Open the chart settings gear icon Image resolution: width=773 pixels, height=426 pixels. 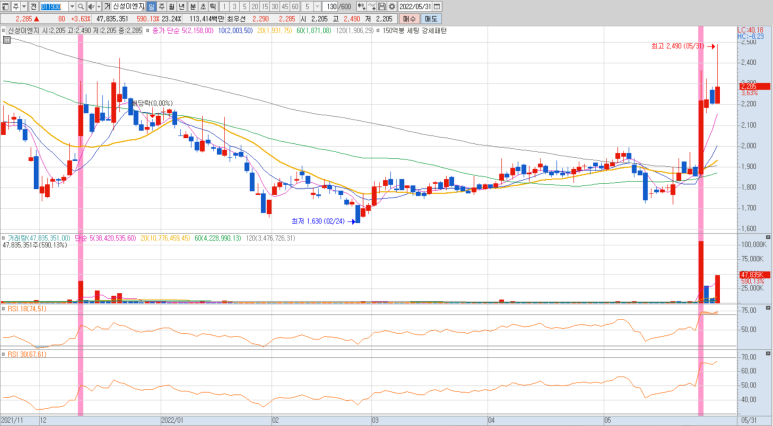point(391,6)
